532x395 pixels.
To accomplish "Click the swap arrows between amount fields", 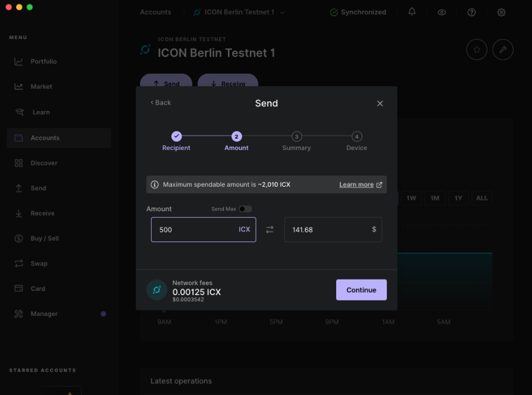I will 270,230.
